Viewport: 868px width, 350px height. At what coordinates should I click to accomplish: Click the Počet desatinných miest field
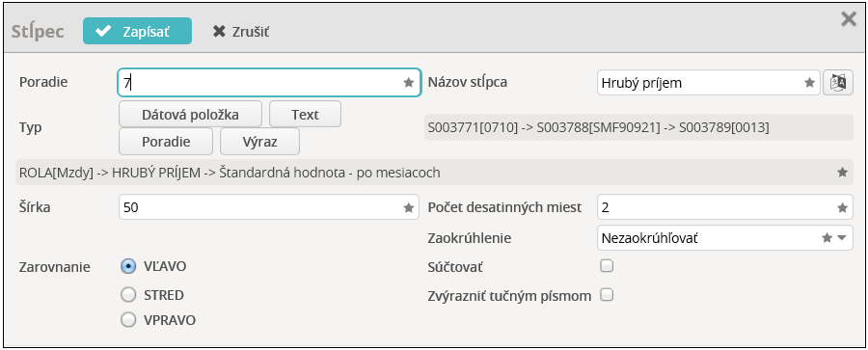(725, 207)
